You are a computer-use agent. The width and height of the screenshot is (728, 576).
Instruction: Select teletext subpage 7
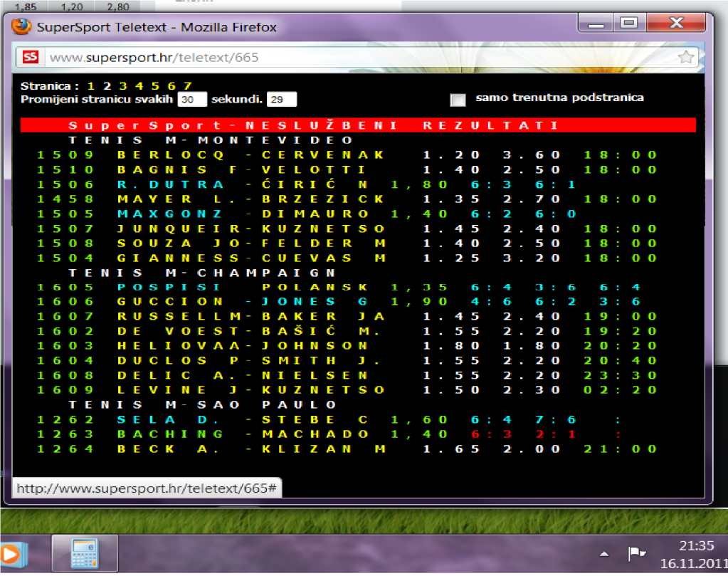[187, 86]
